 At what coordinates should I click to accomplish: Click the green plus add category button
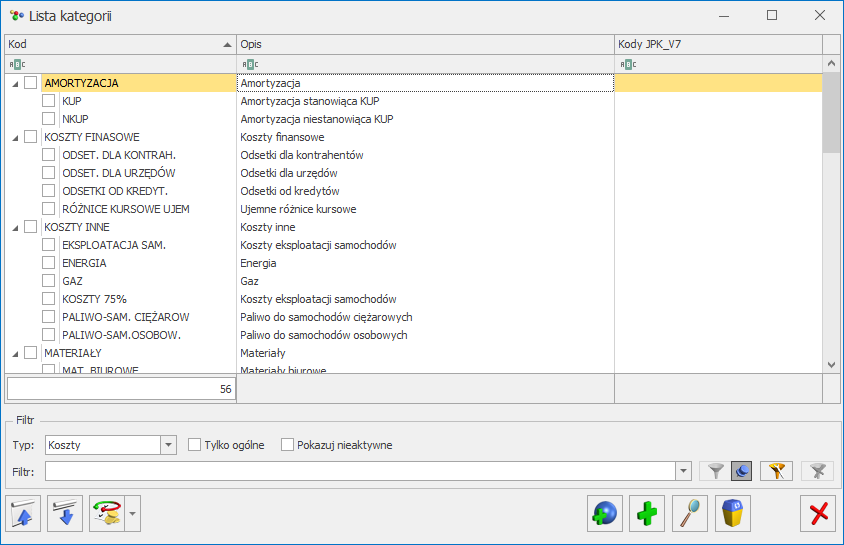tap(647, 514)
